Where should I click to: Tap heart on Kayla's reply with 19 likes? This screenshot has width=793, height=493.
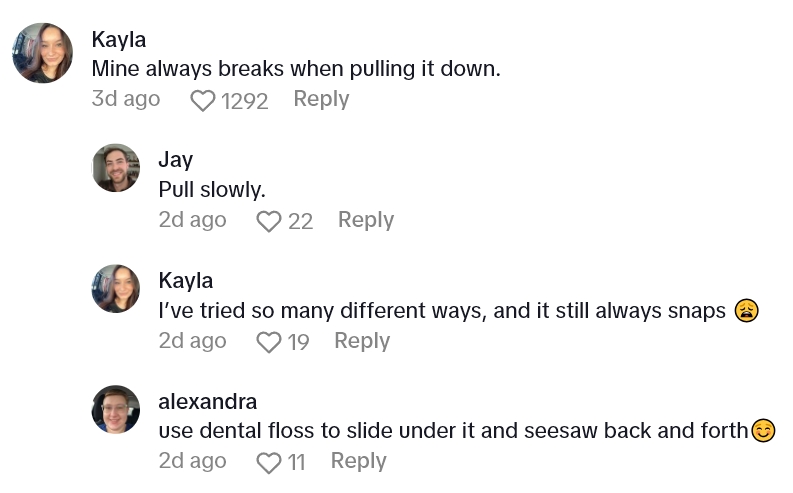point(269,342)
